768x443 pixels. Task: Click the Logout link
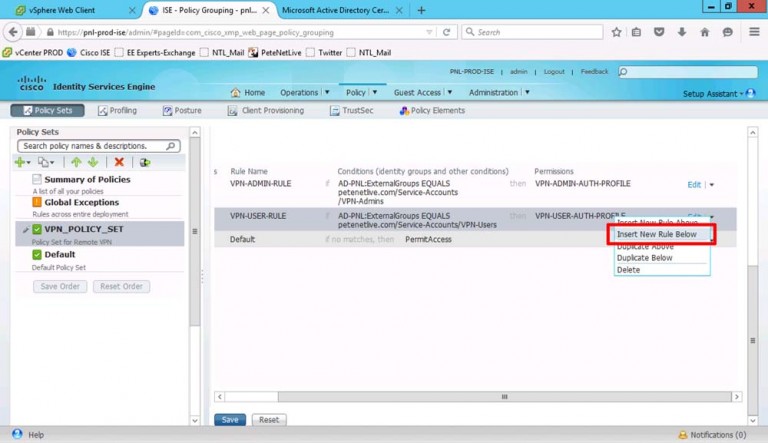click(554, 72)
